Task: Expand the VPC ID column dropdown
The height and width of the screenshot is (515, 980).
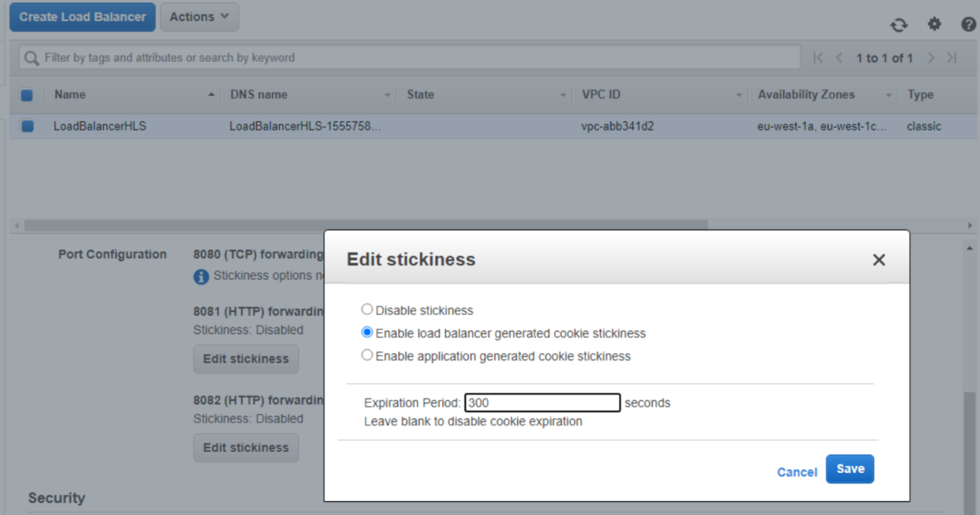Action: (x=740, y=95)
